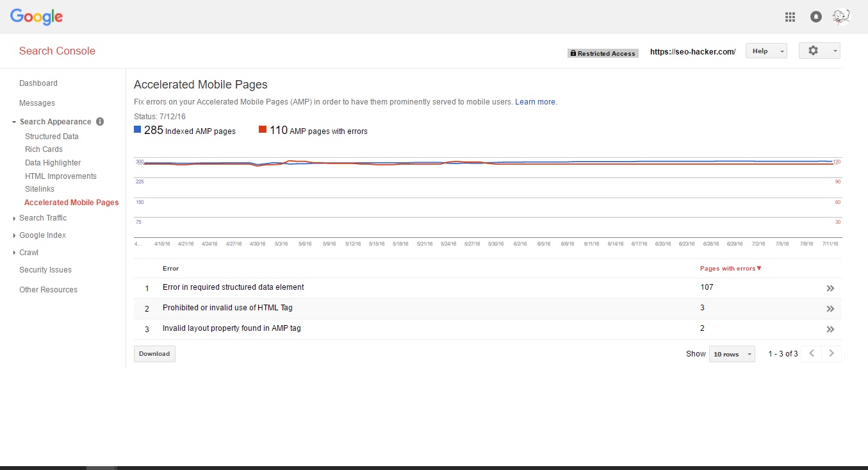This screenshot has width=868, height=470.
Task: Click the Learn more link
Action: click(x=536, y=102)
